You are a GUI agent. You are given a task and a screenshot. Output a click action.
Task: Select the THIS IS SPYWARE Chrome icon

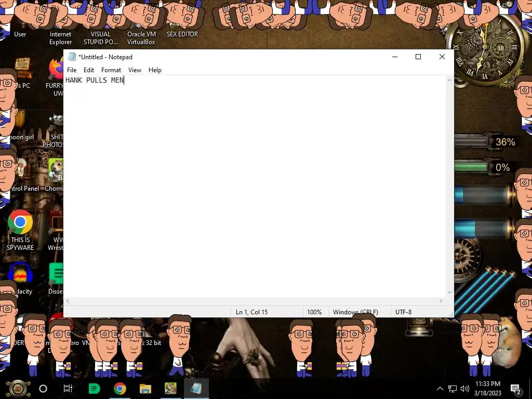(x=20, y=231)
